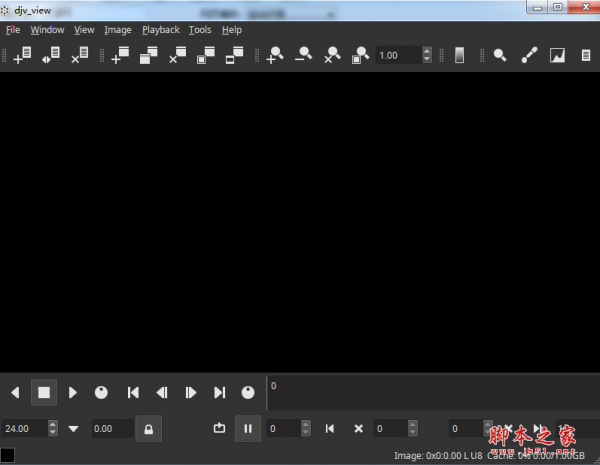Open the Image menu

point(118,30)
